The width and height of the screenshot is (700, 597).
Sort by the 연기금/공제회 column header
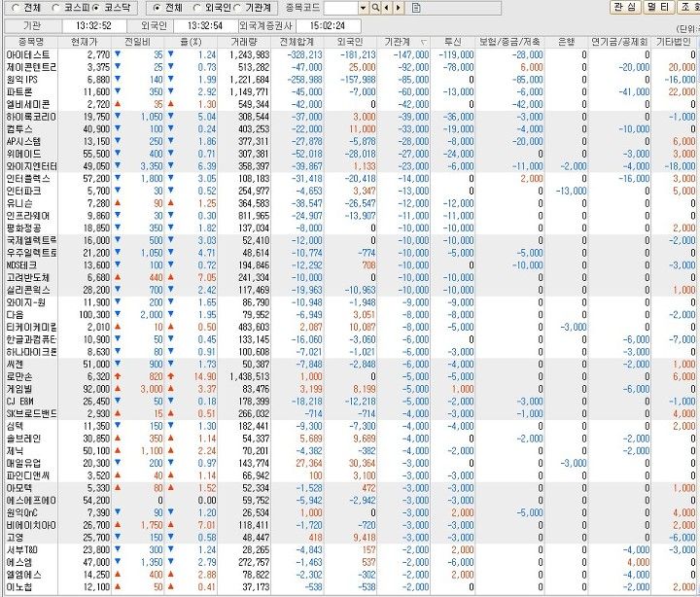pos(619,42)
